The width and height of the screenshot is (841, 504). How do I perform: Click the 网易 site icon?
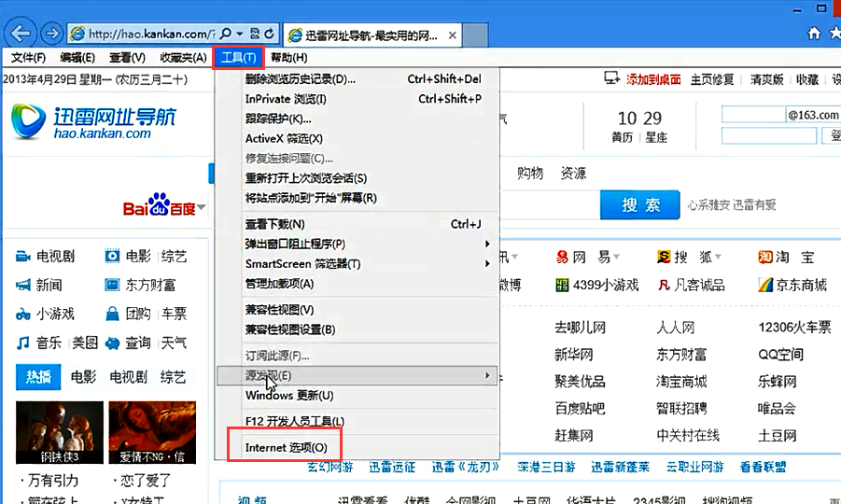click(562, 258)
